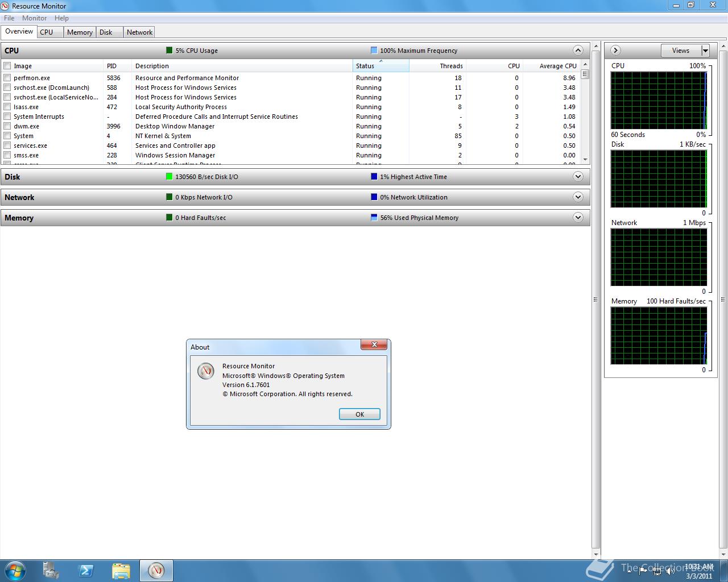
Task: Select Resource Monitor taskbar button
Action: tap(156, 570)
